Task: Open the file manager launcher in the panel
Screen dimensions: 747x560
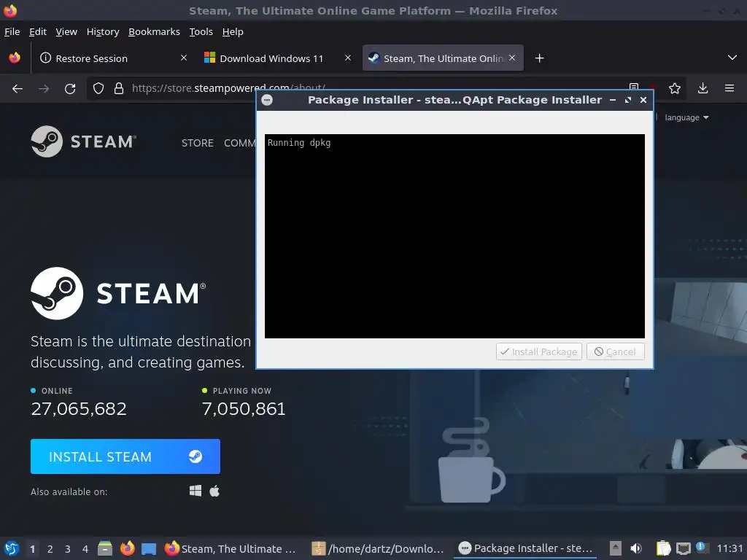Action: [x=105, y=548]
